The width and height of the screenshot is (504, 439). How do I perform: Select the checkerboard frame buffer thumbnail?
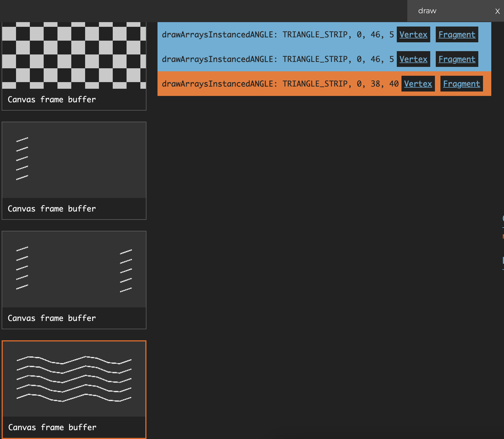(74, 55)
